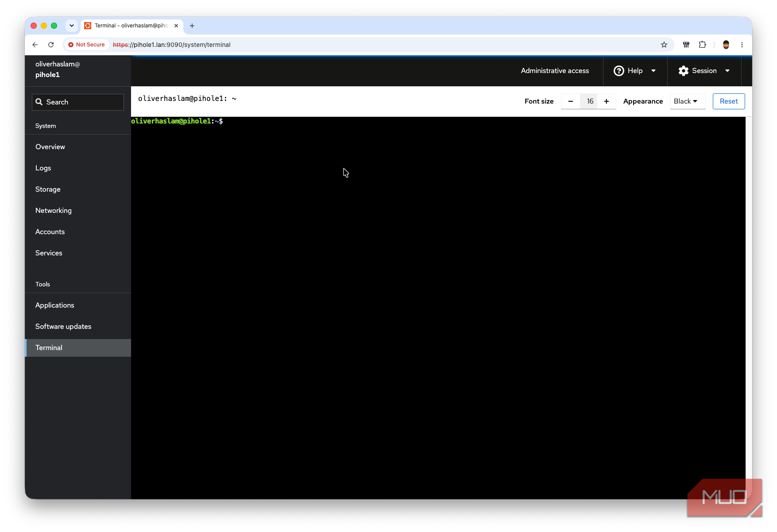Decrease terminal font size with minus
The height and width of the screenshot is (532, 777).
[x=571, y=101]
